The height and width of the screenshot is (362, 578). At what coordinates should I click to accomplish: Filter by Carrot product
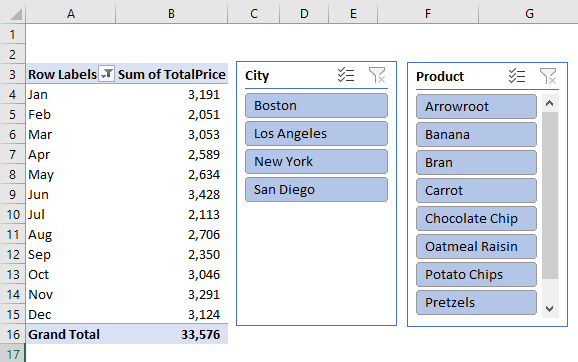coord(476,191)
